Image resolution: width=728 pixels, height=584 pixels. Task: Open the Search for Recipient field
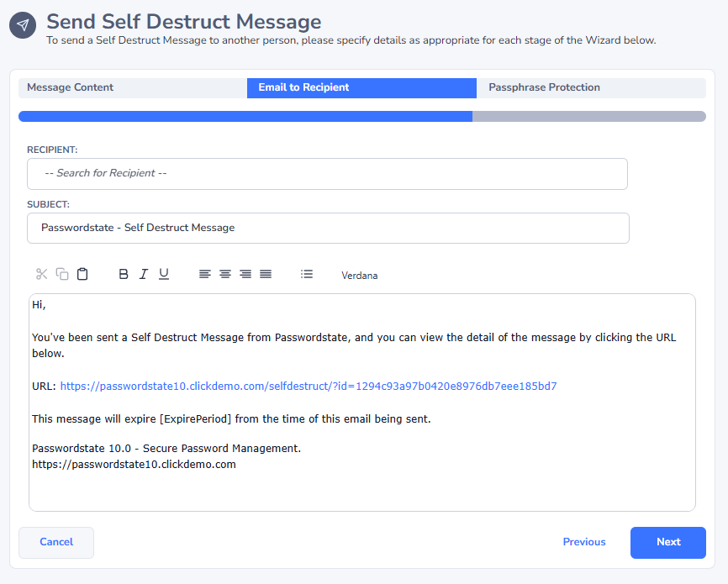pyautogui.click(x=327, y=174)
